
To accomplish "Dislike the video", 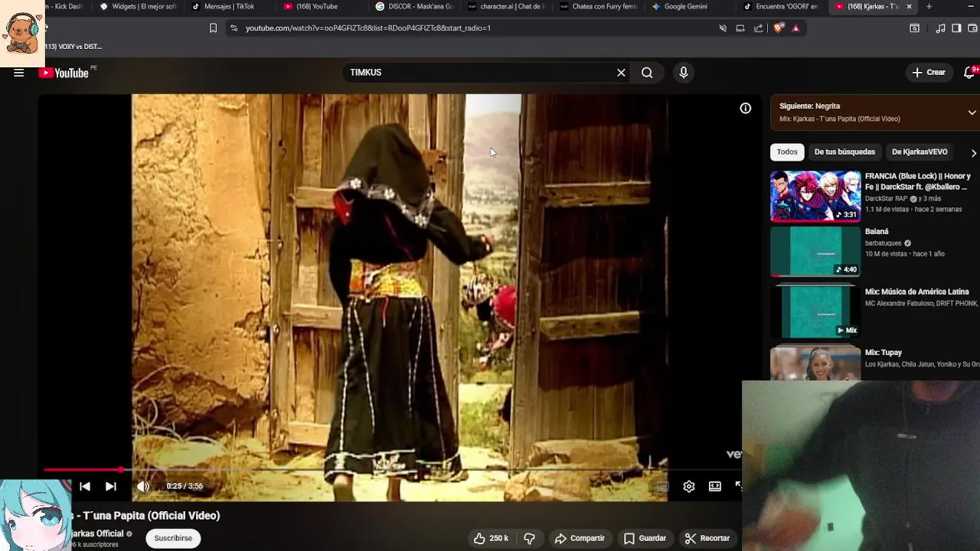I will click(x=529, y=539).
